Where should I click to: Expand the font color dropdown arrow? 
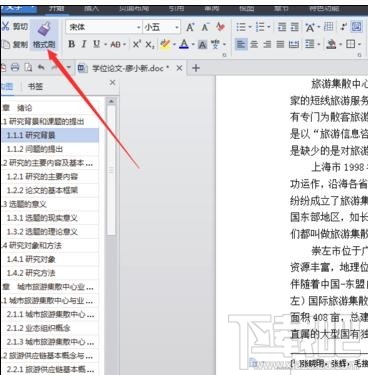[193, 45]
